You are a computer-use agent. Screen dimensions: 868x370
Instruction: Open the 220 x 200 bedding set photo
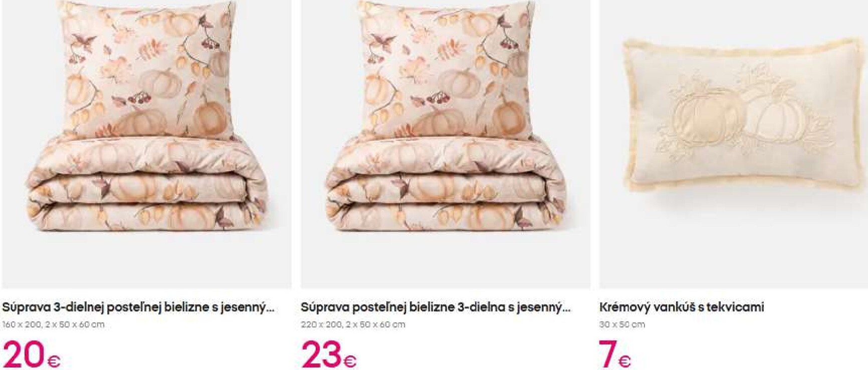pyautogui.click(x=446, y=144)
